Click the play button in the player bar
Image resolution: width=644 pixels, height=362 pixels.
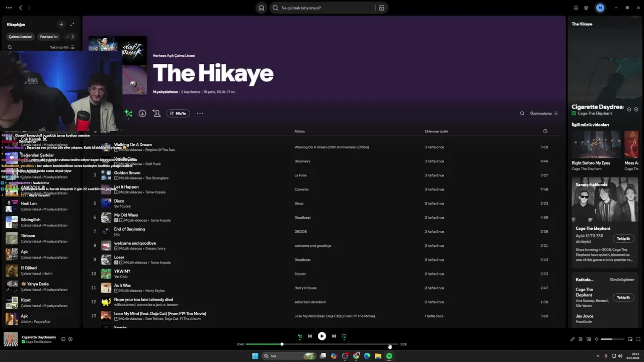pos(322,336)
